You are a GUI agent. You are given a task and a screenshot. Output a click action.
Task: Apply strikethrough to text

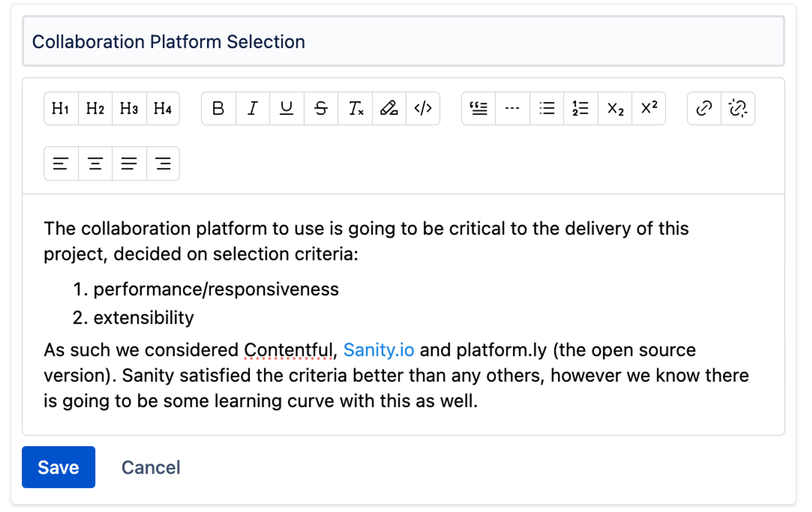[321, 108]
